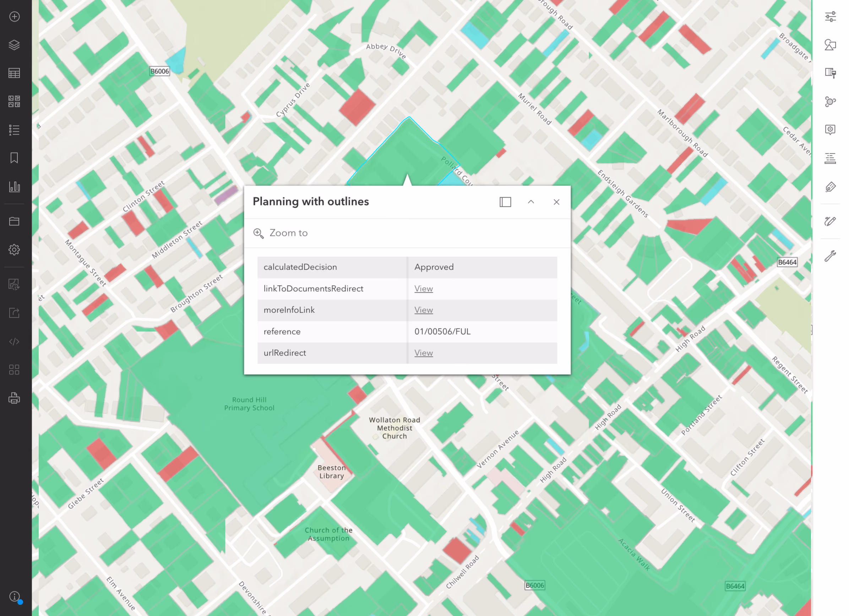Click the Round Hill Primary School label

[x=249, y=404]
